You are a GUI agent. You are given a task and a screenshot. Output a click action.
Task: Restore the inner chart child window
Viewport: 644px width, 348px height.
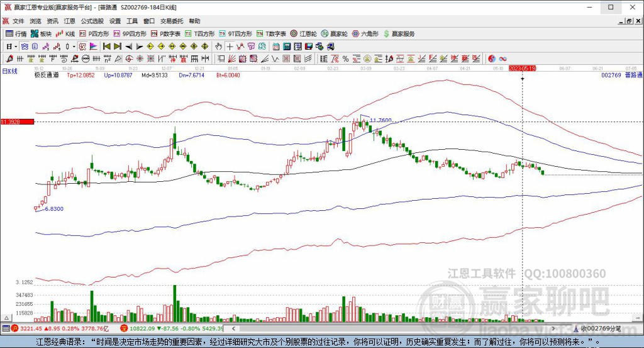pos(629,21)
